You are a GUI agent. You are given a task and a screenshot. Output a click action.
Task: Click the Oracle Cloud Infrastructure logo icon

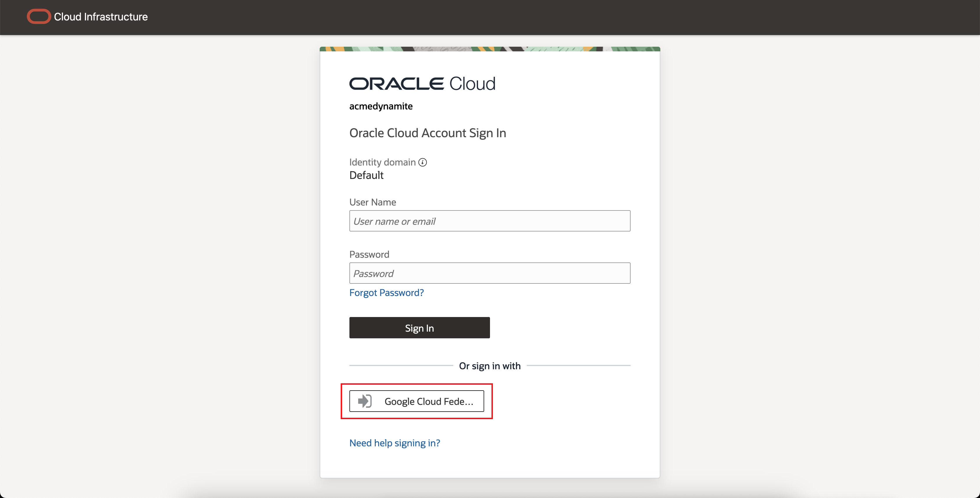coord(38,16)
